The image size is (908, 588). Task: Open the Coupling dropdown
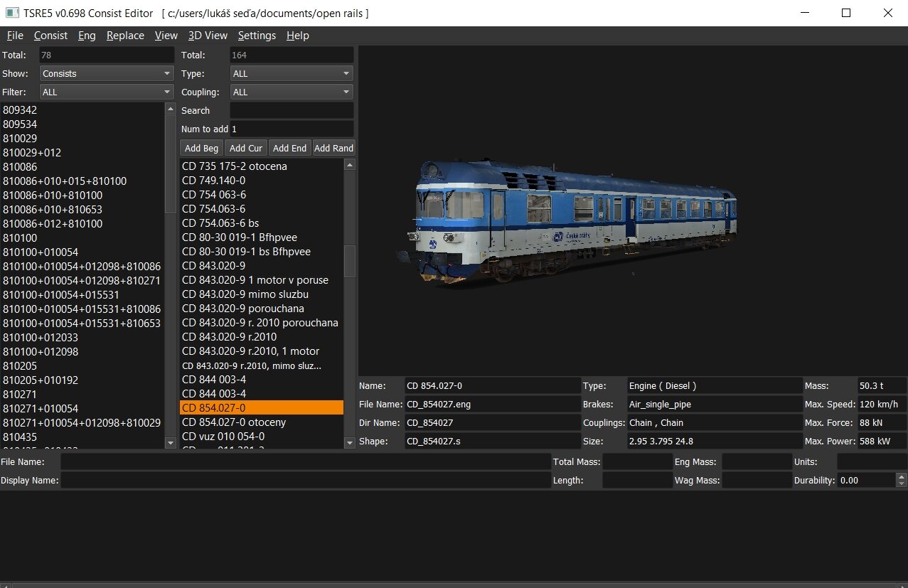click(x=292, y=92)
